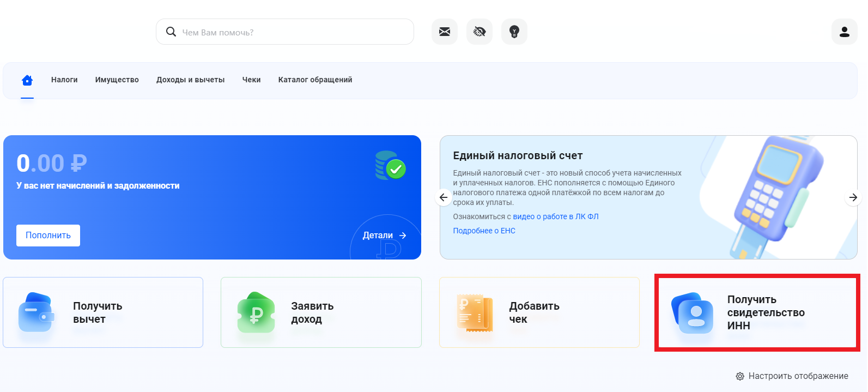Screen dimensions: 868x392
Task: Open the "Подробнее о ЕНС" link
Action: 484,231
